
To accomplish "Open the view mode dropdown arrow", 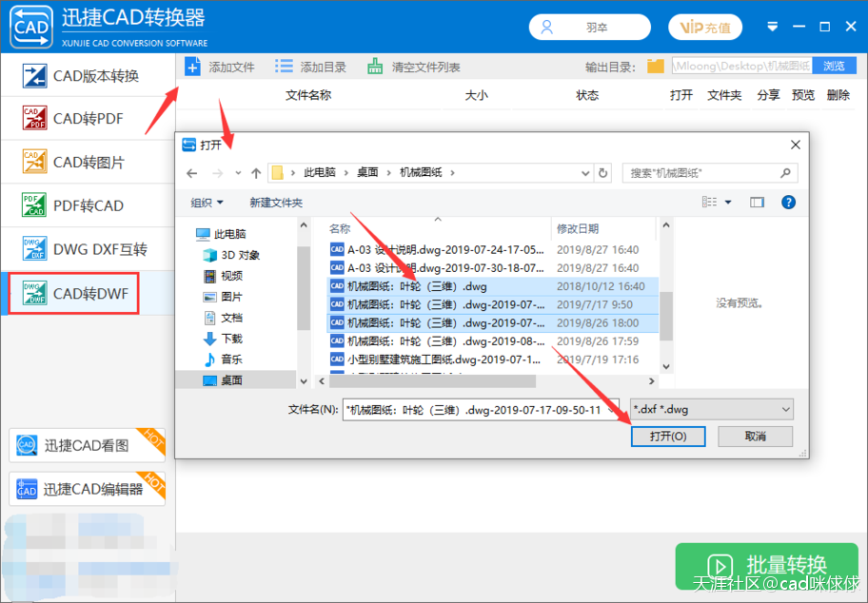I will pyautogui.click(x=728, y=203).
